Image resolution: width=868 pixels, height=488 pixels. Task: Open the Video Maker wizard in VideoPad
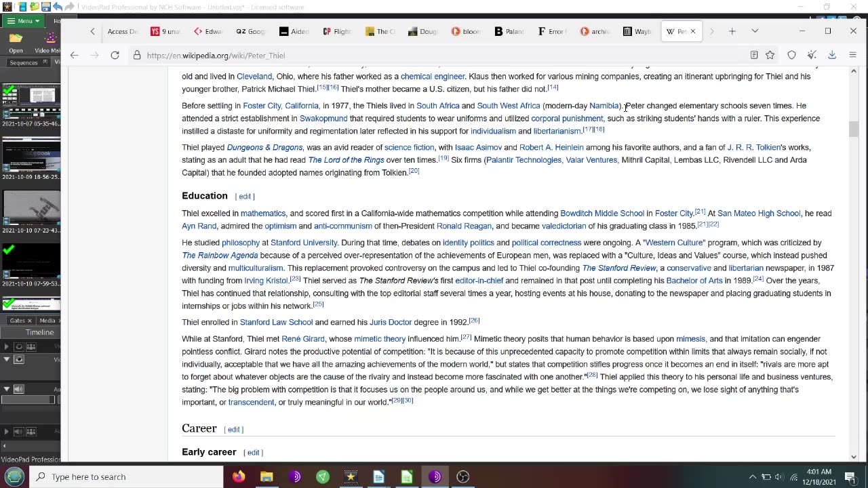pyautogui.click(x=47, y=42)
